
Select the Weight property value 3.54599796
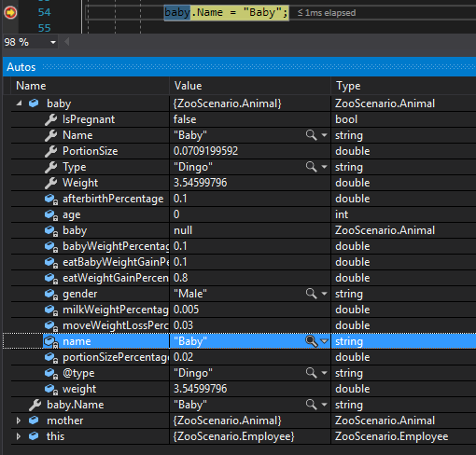(200, 183)
